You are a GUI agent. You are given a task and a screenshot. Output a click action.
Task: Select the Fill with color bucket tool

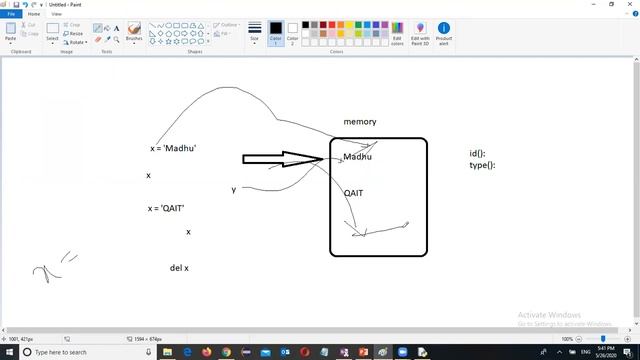[107, 28]
